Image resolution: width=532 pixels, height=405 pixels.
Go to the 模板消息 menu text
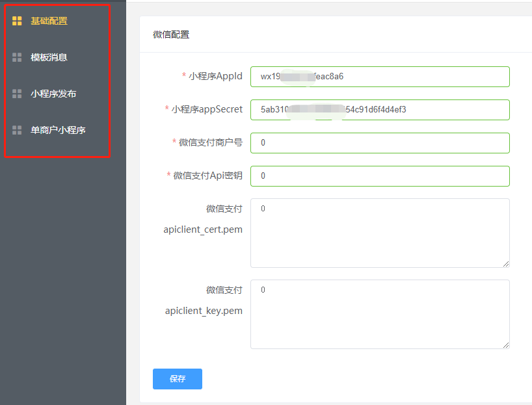[49, 57]
